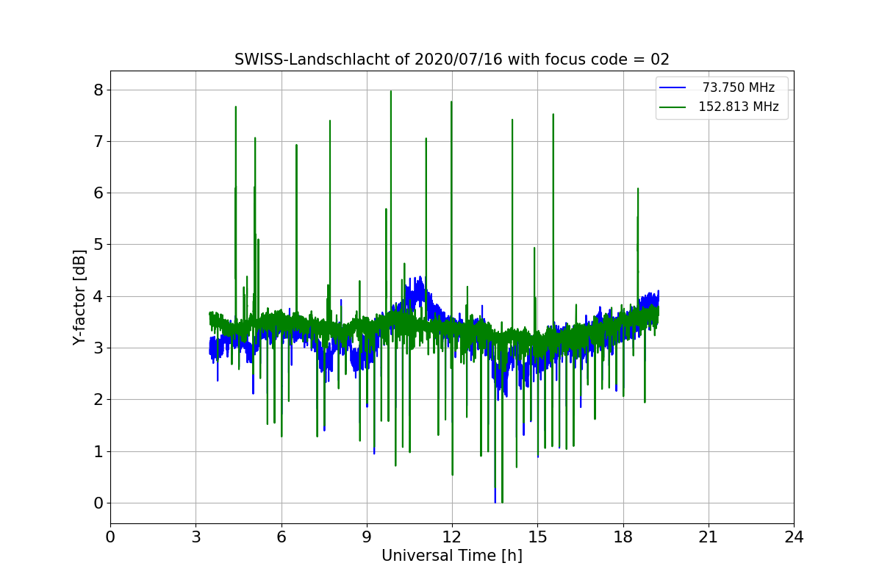Click the x-axis tick label 24
Screen dimensions: 882x588
(794, 537)
